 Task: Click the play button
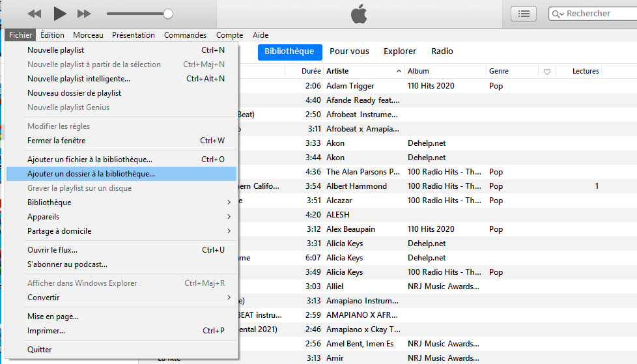(x=60, y=14)
